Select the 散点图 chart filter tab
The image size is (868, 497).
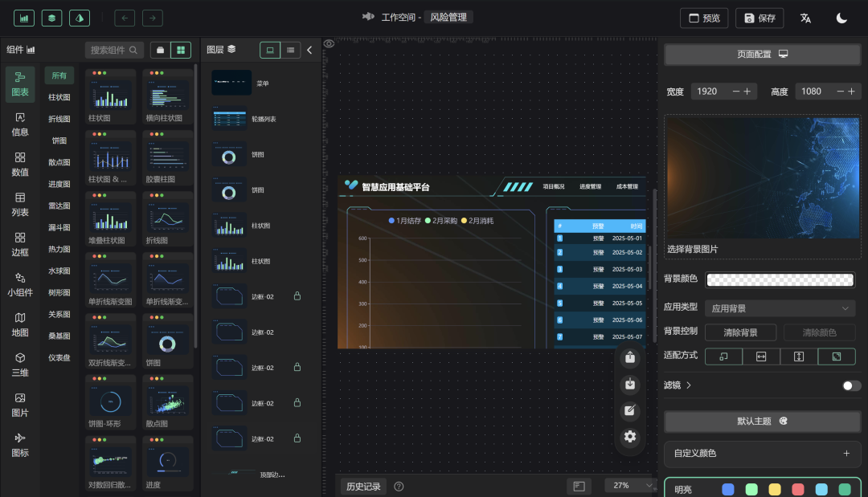click(x=59, y=162)
